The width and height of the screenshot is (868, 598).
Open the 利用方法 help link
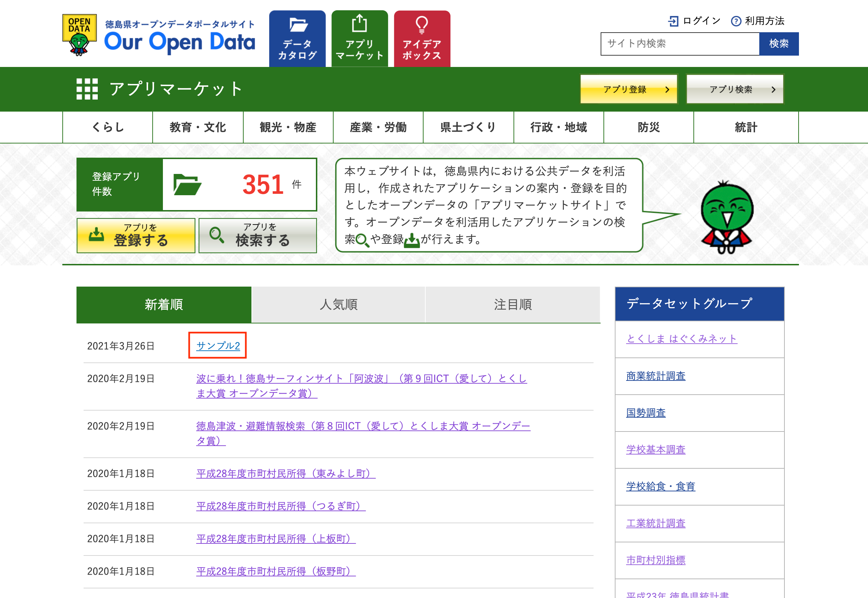pos(758,21)
